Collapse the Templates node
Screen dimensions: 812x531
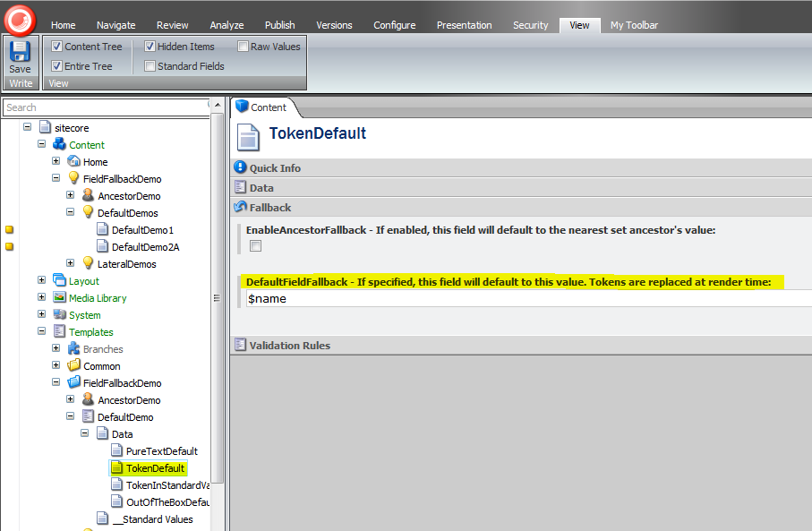(x=41, y=330)
